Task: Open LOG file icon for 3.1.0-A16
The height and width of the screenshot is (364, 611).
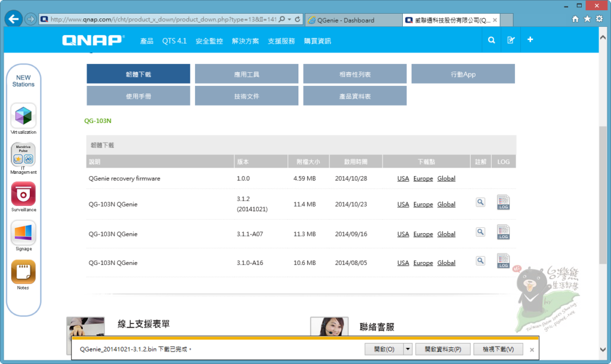Action: pyautogui.click(x=503, y=261)
